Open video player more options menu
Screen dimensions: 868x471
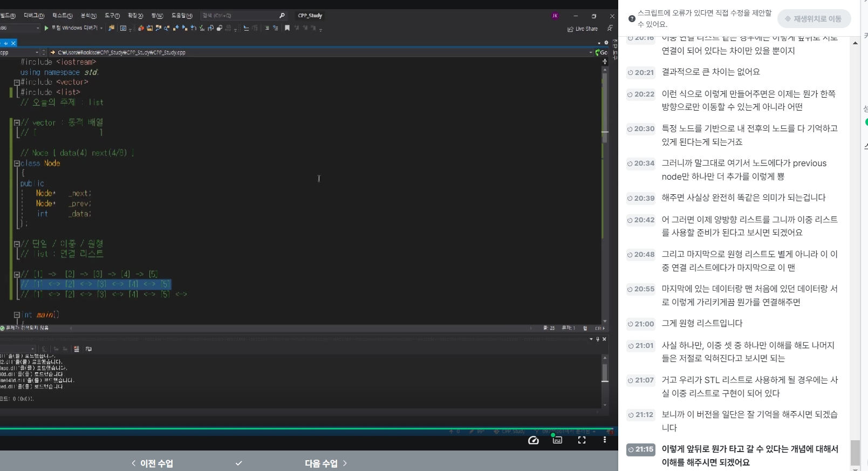(605, 440)
